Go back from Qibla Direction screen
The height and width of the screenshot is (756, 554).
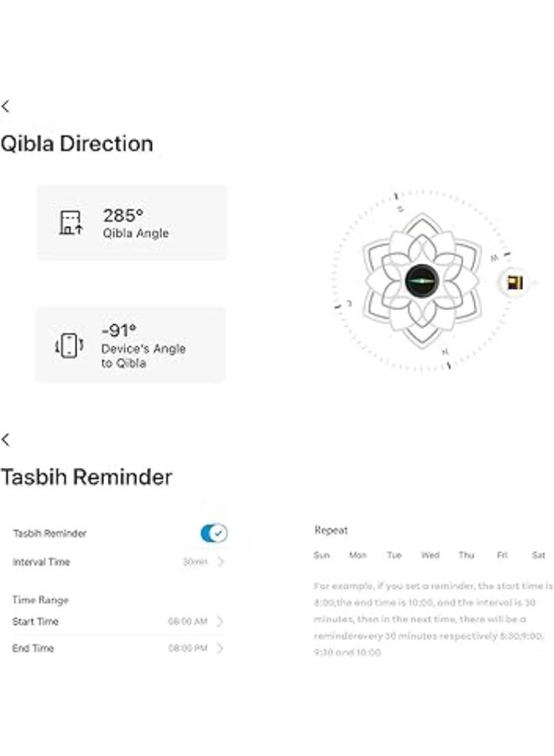point(6,107)
